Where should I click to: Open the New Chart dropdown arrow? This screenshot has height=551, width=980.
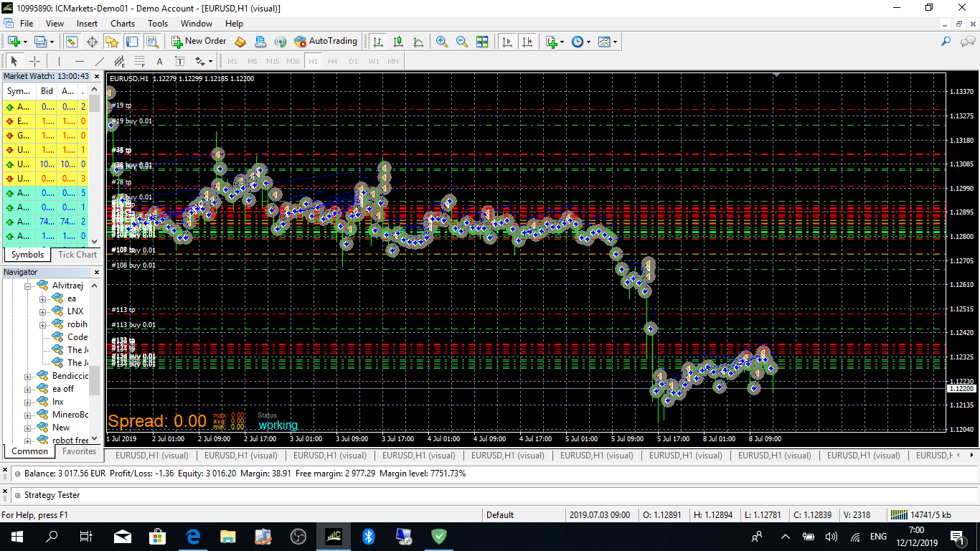click(26, 42)
